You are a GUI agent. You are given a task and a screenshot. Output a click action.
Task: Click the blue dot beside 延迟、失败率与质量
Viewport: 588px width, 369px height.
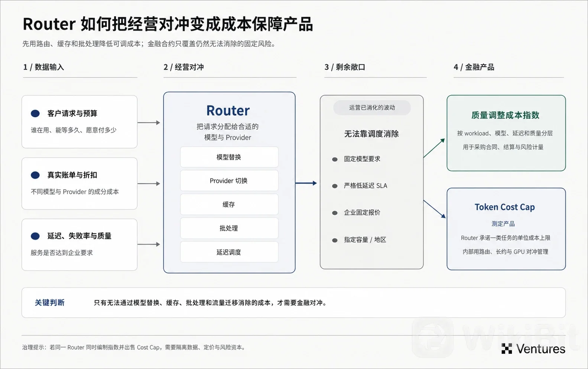[x=35, y=236]
